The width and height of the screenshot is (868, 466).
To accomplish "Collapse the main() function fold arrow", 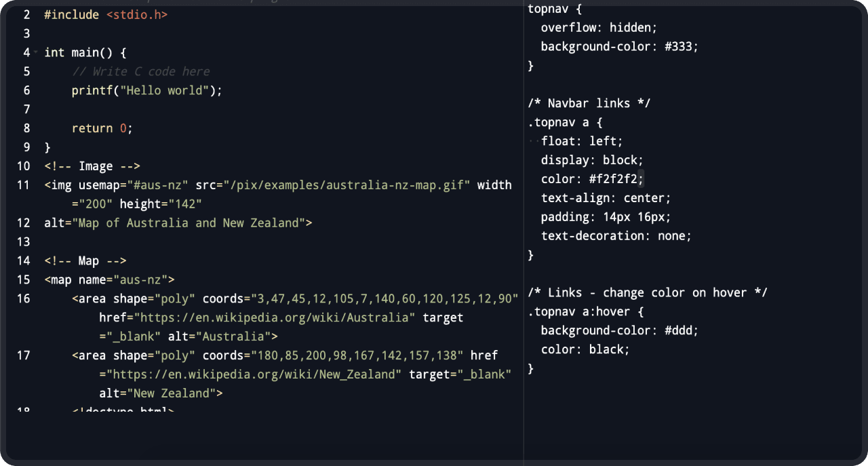I will click(x=35, y=53).
